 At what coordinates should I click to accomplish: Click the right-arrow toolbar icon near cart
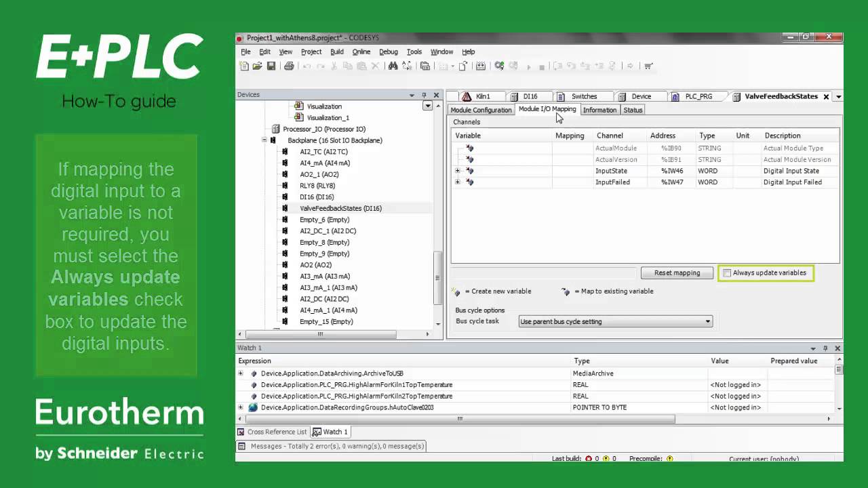[629, 66]
